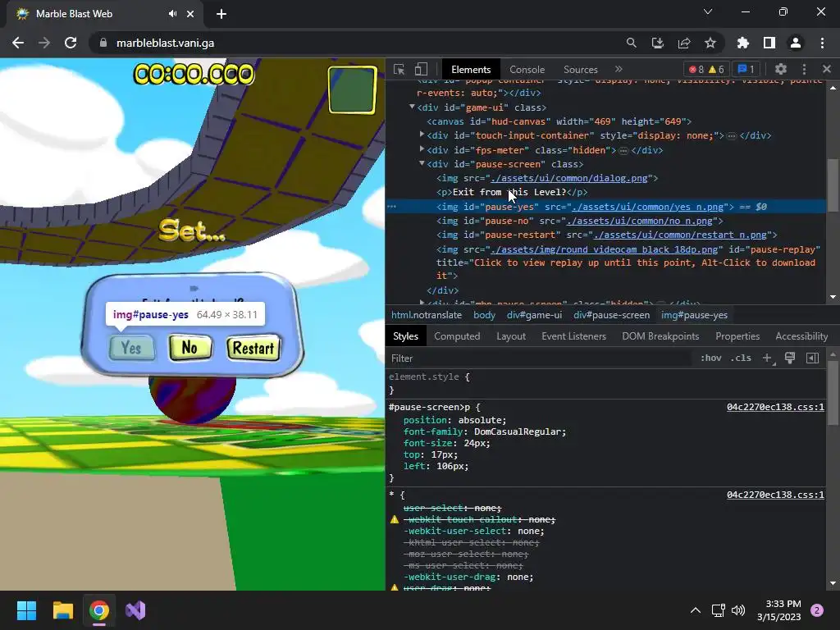Select the Elements tab
The image size is (840, 630).
(470, 70)
